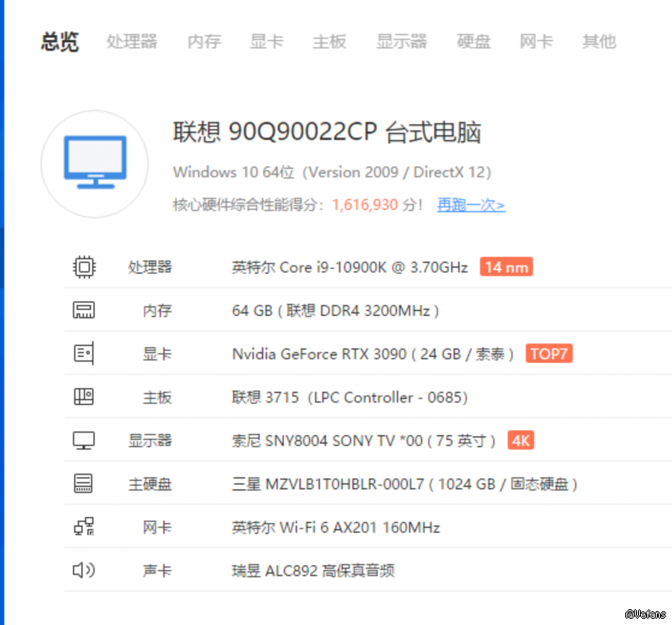Open the 其他 tab

[599, 41]
